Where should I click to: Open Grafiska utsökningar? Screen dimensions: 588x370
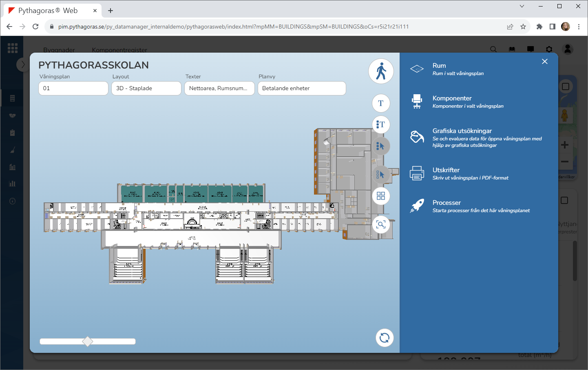click(462, 131)
